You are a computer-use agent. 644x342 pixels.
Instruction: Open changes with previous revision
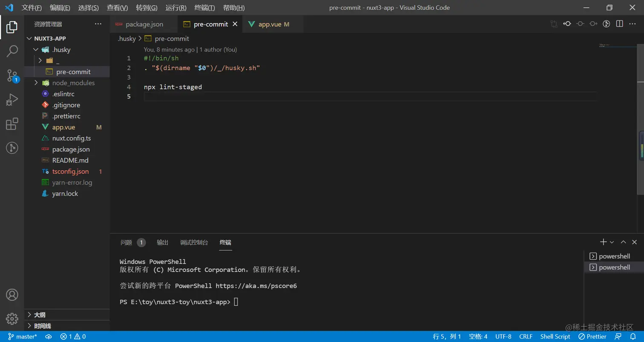567,24
